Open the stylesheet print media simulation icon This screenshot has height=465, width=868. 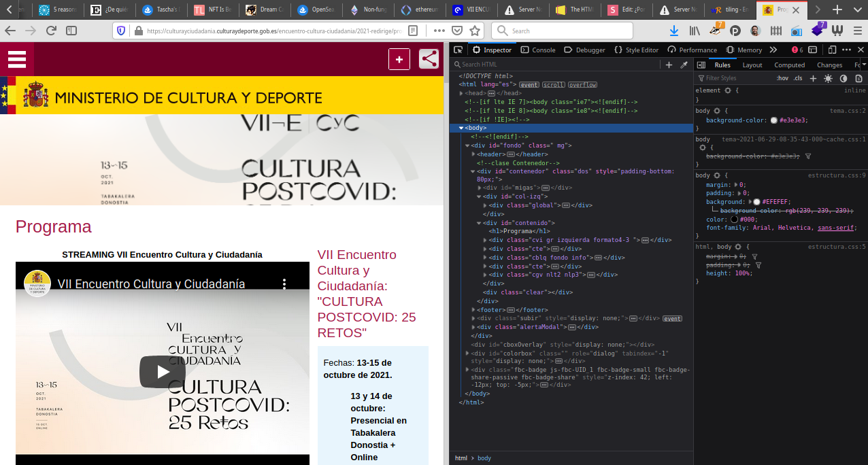(x=858, y=78)
